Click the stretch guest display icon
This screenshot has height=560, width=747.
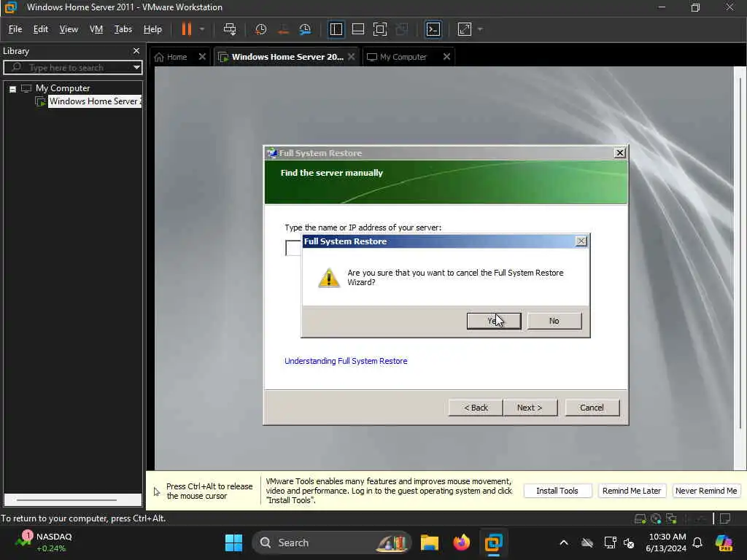coord(465,29)
